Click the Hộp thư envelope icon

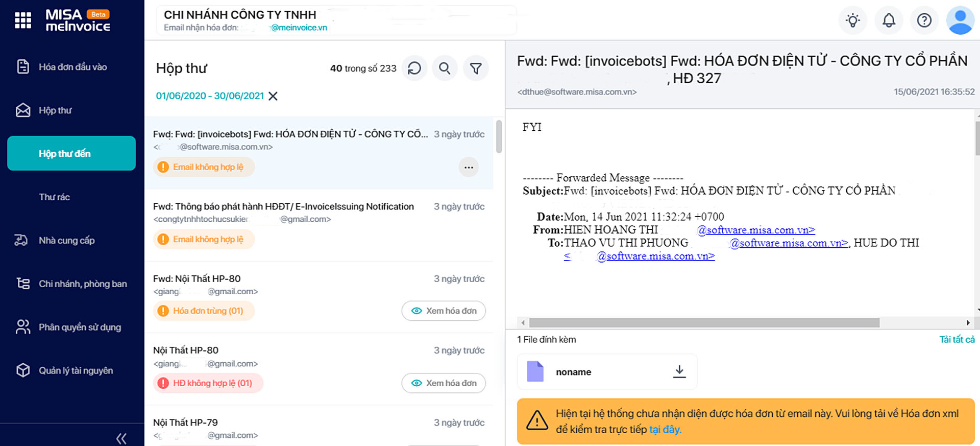23,110
